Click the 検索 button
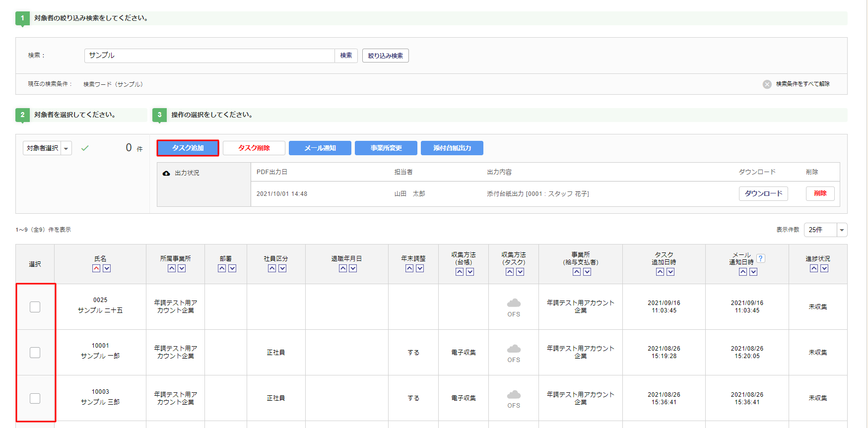The image size is (868, 428). (x=346, y=56)
